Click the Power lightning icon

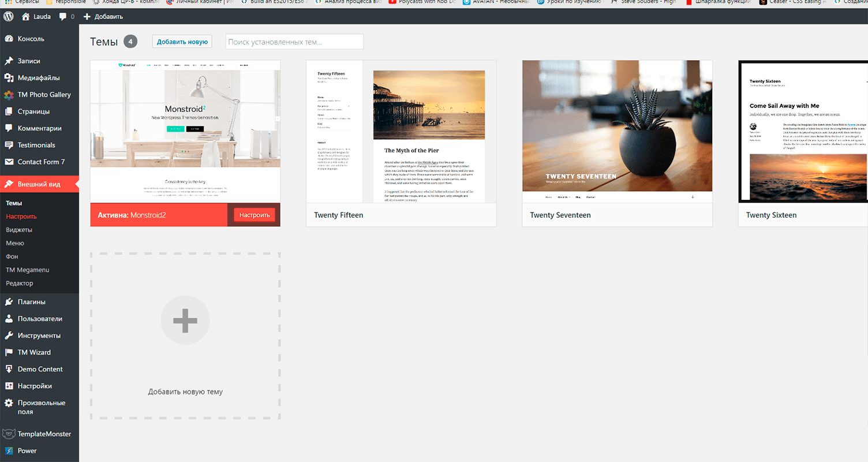click(x=9, y=450)
